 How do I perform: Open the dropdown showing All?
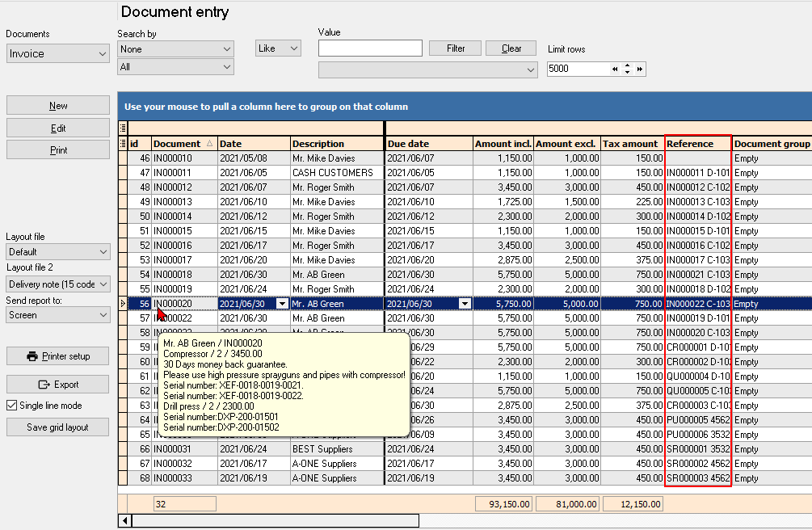coord(175,67)
